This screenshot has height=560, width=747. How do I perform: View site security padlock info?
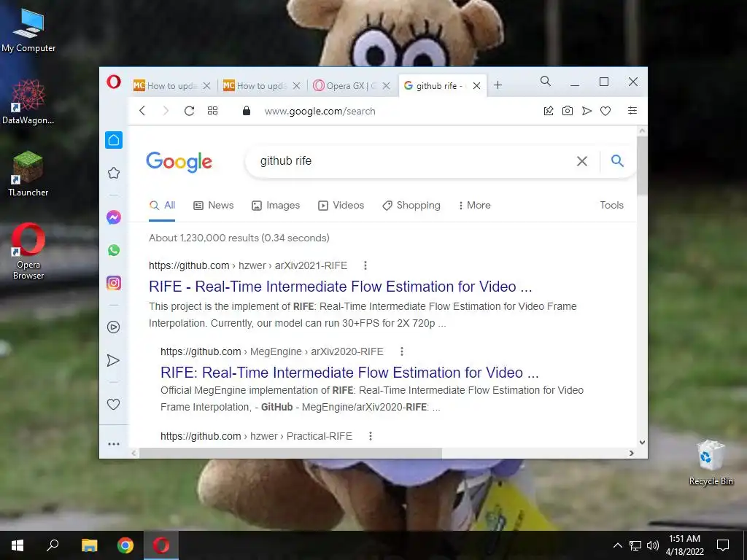(247, 111)
